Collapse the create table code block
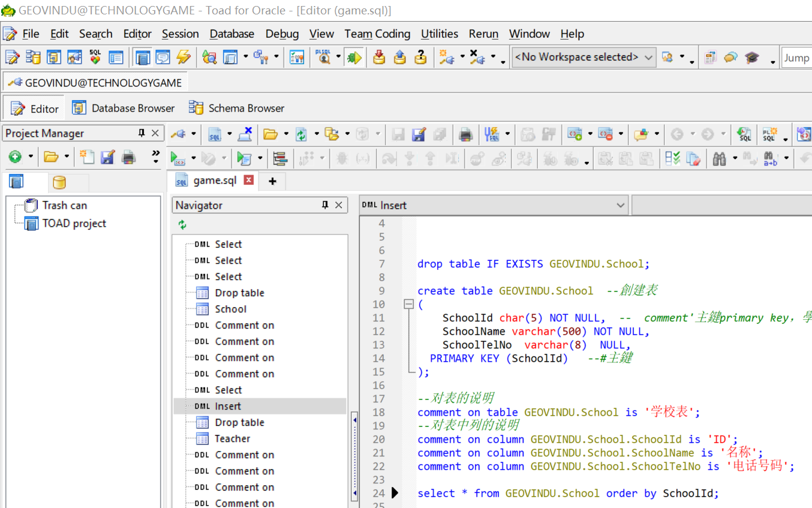The height and width of the screenshot is (508, 812). pos(409,304)
